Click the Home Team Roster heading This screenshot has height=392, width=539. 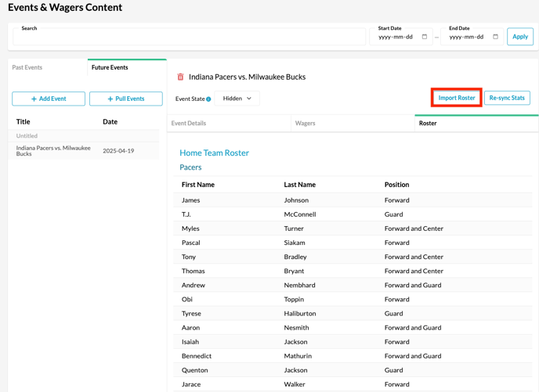click(214, 153)
